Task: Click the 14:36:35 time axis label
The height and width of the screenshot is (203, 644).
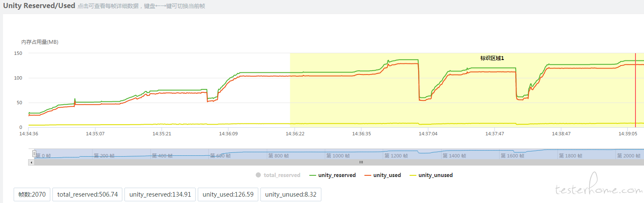Action: point(361,133)
